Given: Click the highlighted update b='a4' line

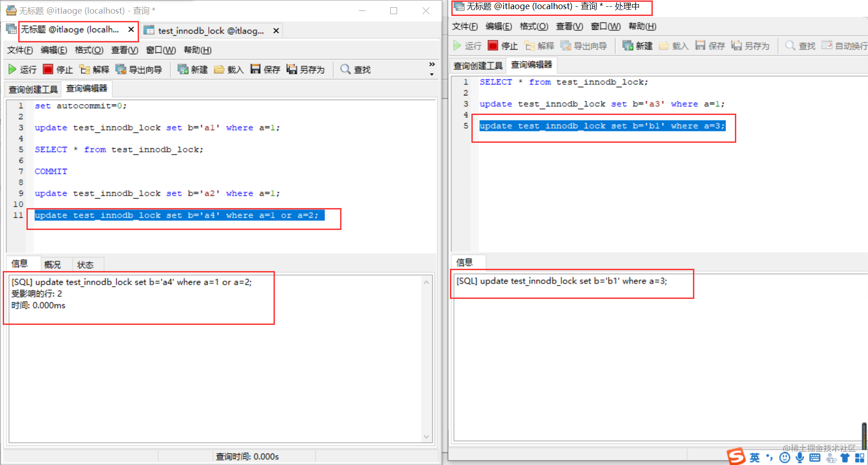Looking at the screenshot, I should coord(179,215).
